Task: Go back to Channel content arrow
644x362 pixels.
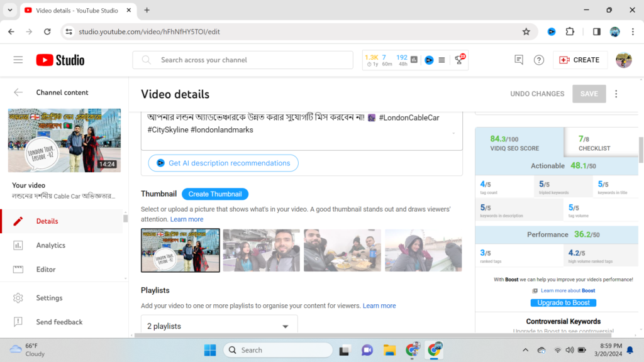Action: tap(18, 92)
